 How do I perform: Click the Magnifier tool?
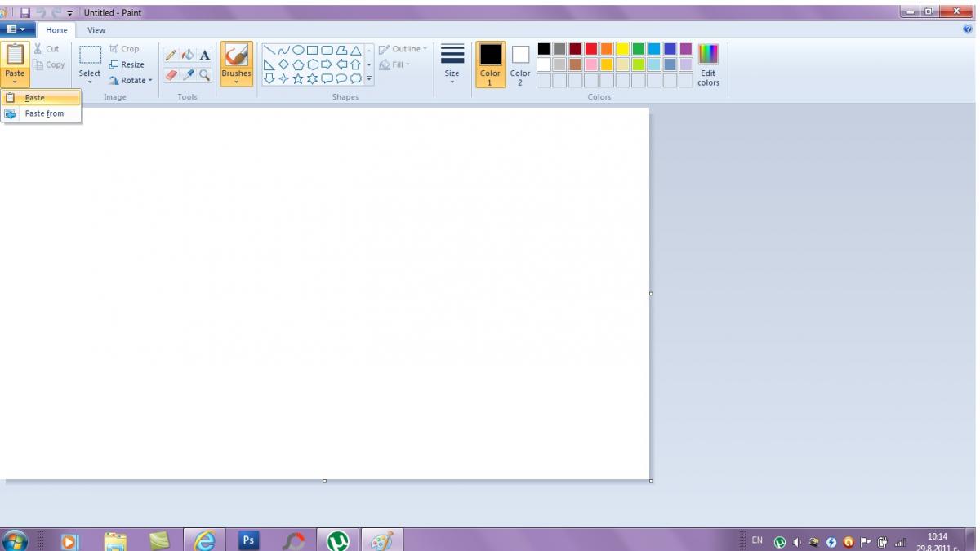(x=204, y=74)
